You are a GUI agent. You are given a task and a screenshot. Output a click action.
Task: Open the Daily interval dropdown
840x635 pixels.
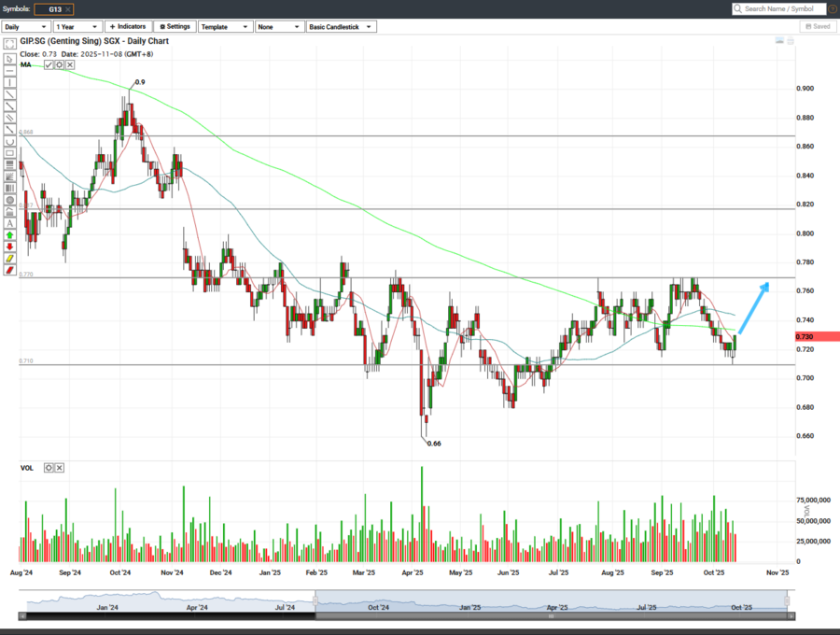(x=26, y=27)
